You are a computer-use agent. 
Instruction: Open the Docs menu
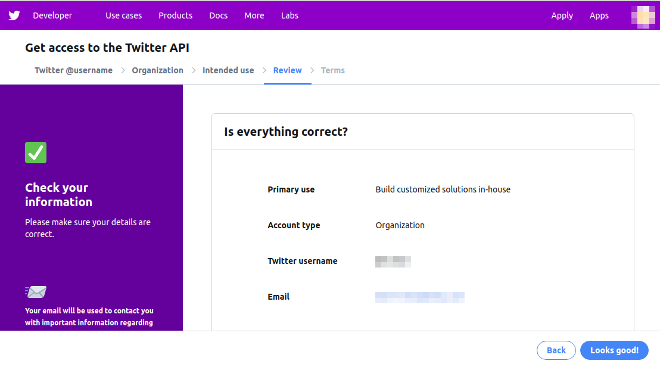pos(218,16)
